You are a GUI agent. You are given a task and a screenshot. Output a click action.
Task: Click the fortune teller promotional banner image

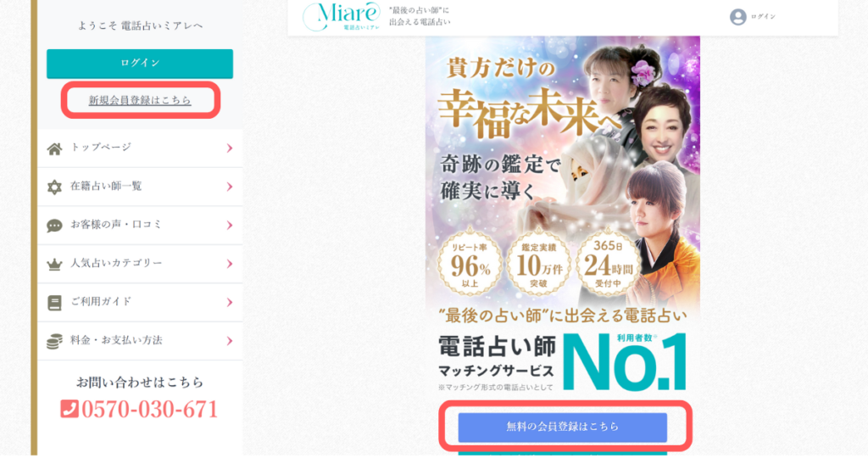click(x=563, y=216)
